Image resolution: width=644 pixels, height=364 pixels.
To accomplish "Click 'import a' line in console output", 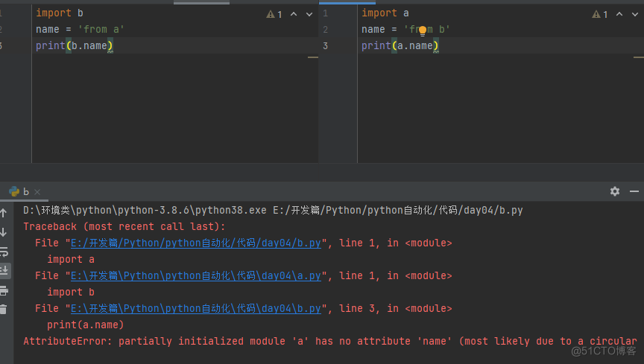I will point(71,259).
